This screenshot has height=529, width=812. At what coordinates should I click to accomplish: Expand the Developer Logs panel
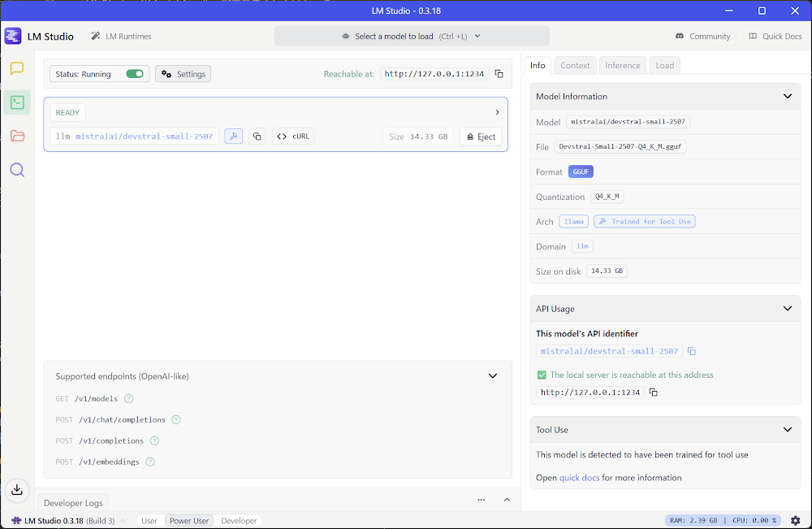tap(507, 500)
